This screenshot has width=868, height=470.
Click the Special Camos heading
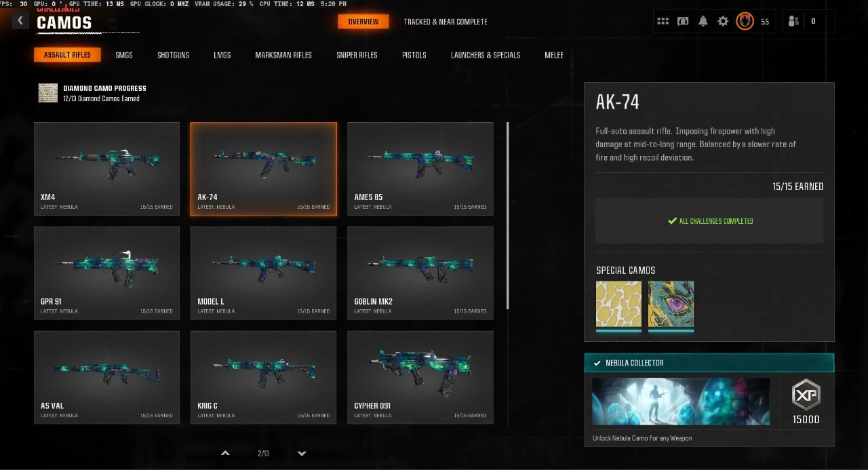[x=625, y=271]
